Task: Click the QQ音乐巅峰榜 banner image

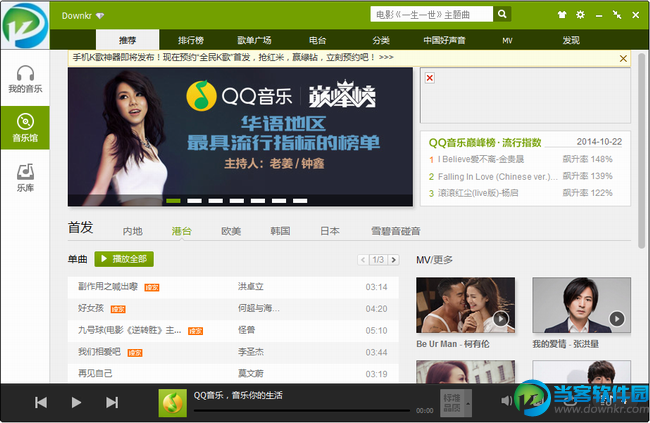Action: click(240, 137)
